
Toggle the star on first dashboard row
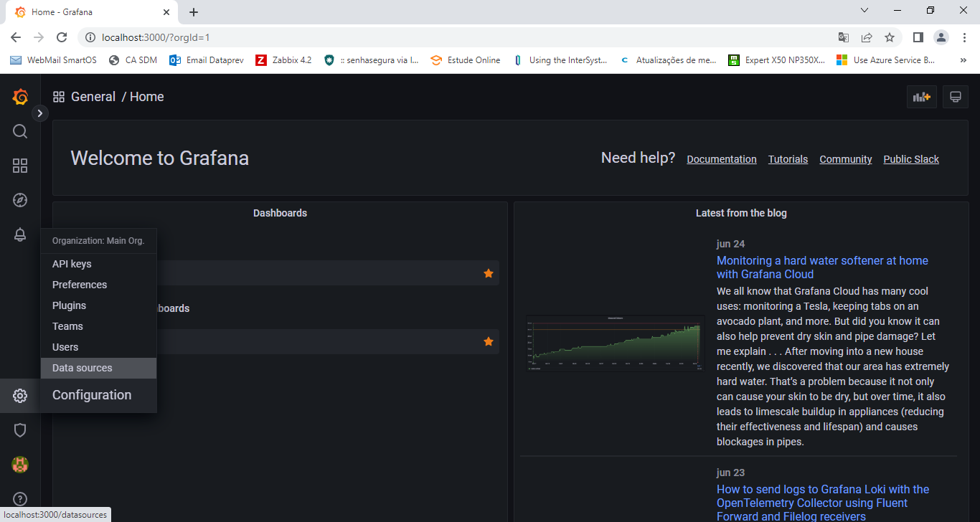pyautogui.click(x=489, y=273)
